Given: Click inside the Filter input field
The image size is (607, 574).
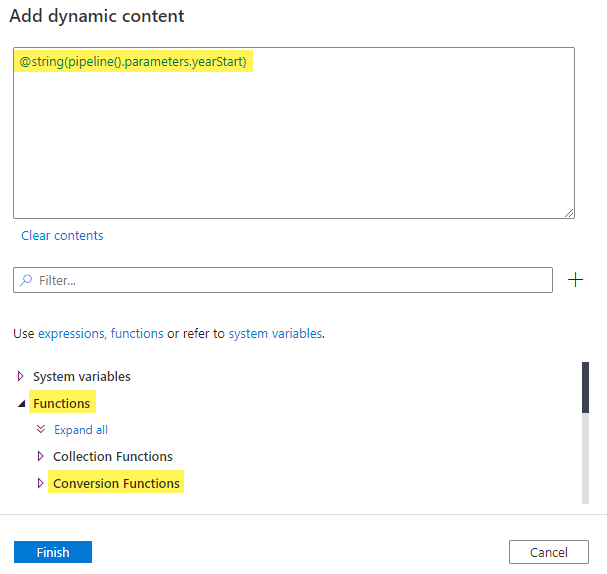Looking at the screenshot, I should point(290,280).
